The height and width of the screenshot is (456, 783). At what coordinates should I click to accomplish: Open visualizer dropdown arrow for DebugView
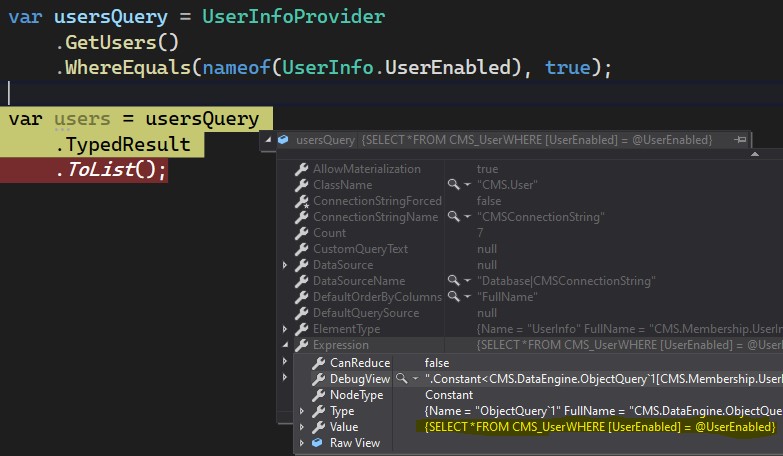pos(415,379)
